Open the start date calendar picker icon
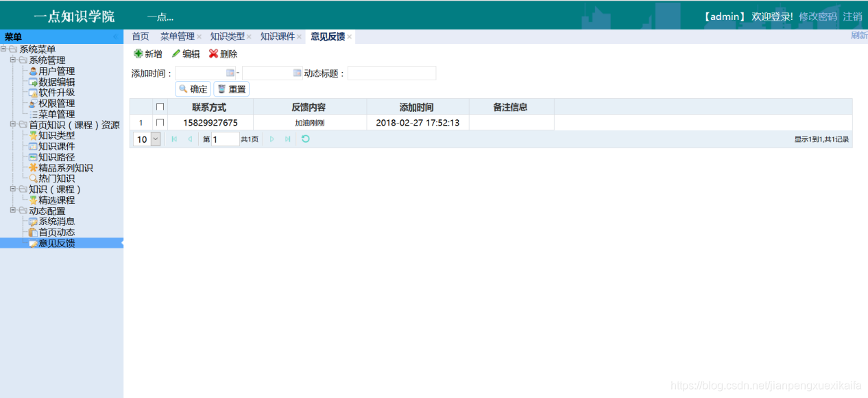This screenshot has width=868, height=398. coord(230,73)
